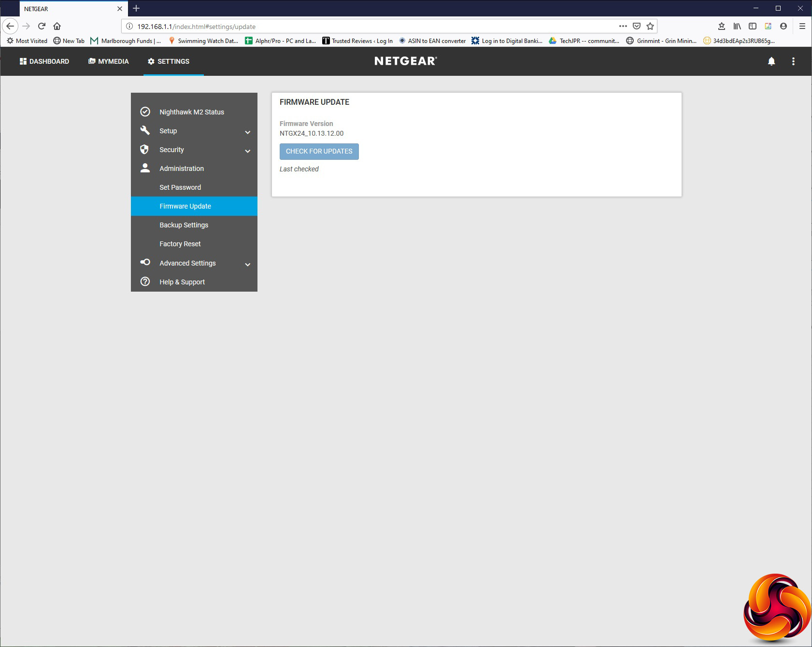Open Factory Reset in the sidebar
The image size is (812, 647).
(194, 244)
